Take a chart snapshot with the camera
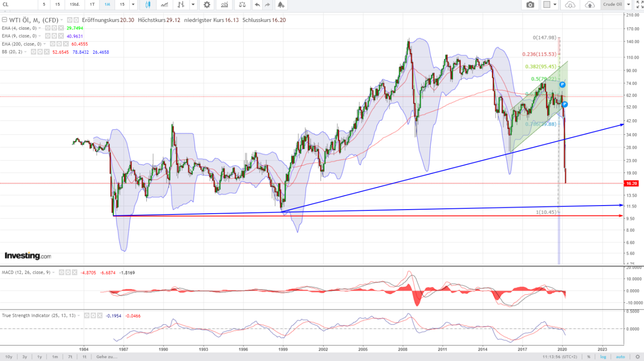The height and width of the screenshot is (361, 644). [530, 4]
